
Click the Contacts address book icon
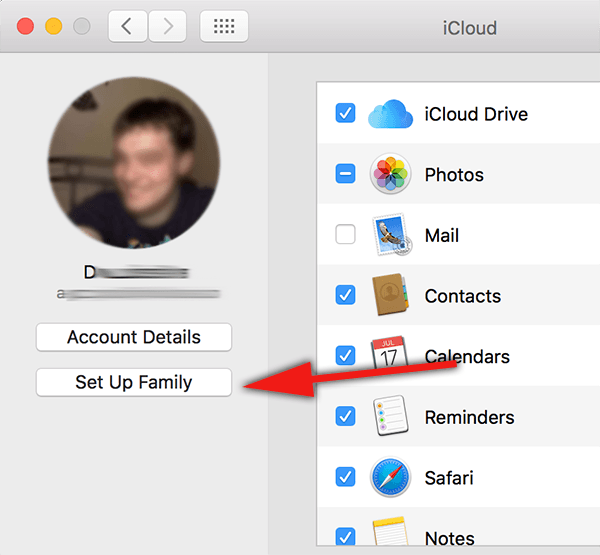point(390,294)
